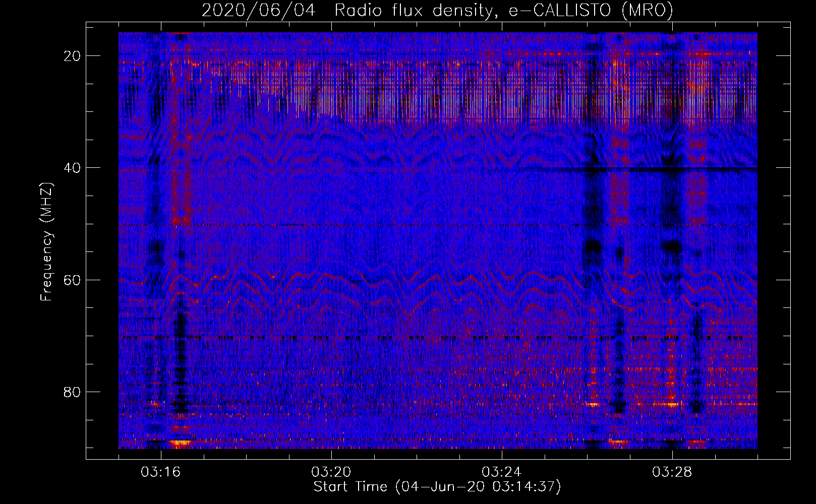Click the 60 frequency tick label
The width and height of the screenshot is (816, 504).
(73, 280)
